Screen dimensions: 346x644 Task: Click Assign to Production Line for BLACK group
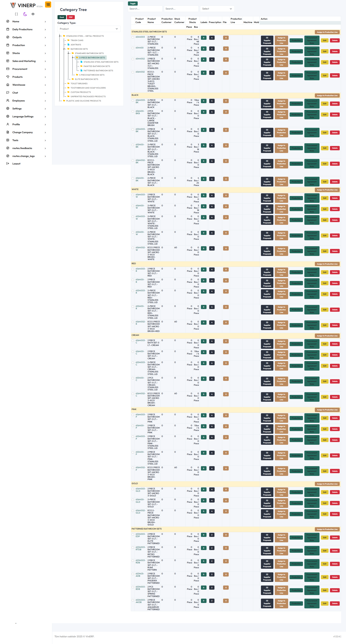327,95
